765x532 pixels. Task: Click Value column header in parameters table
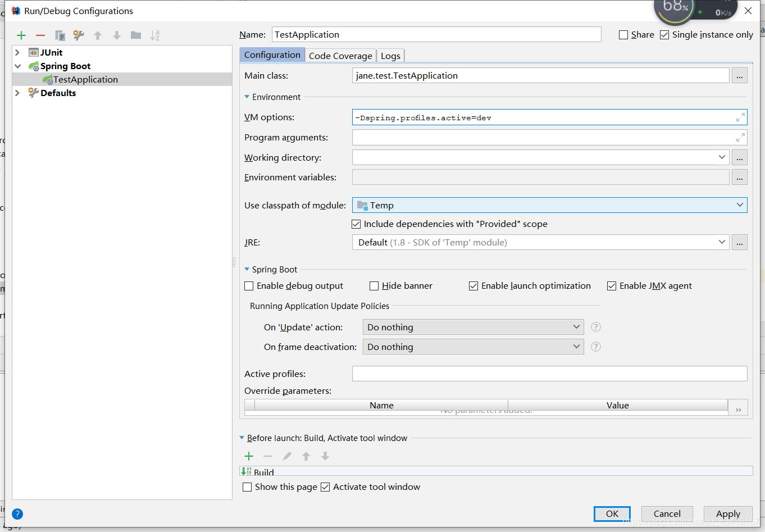pyautogui.click(x=618, y=405)
